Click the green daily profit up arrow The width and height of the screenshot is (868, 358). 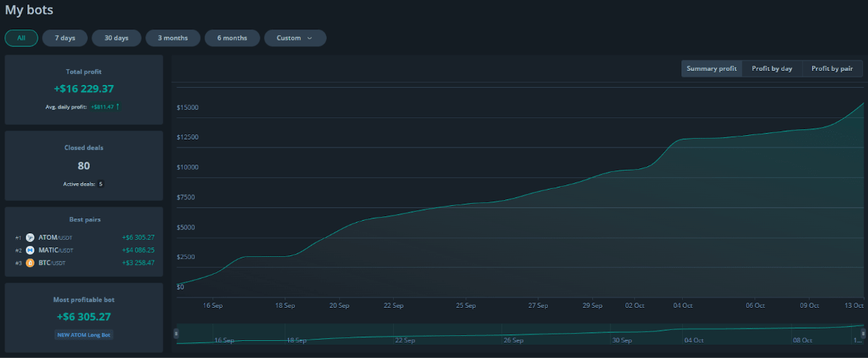[x=117, y=107]
